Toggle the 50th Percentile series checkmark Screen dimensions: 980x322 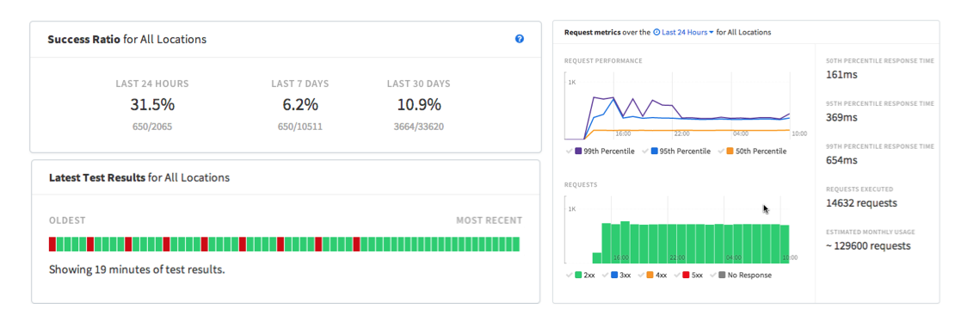click(x=721, y=152)
